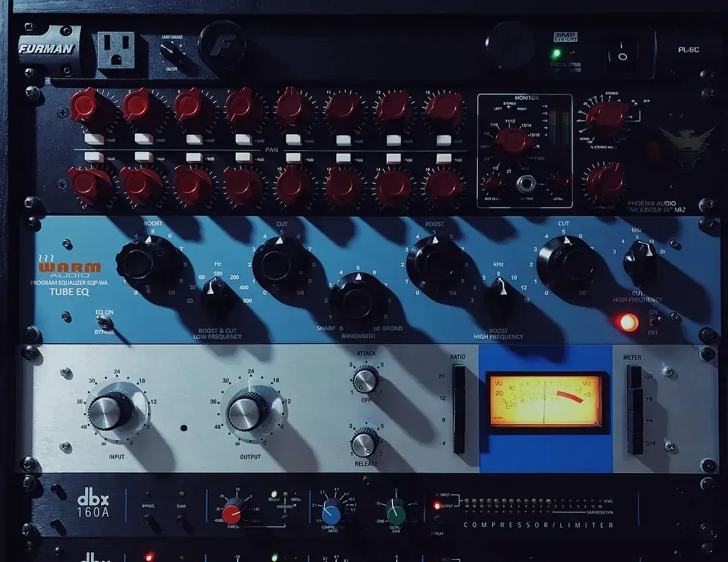This screenshot has width=728, height=562.
Task: Push the +8dB button under channel 15 knob
Action: (x=444, y=139)
